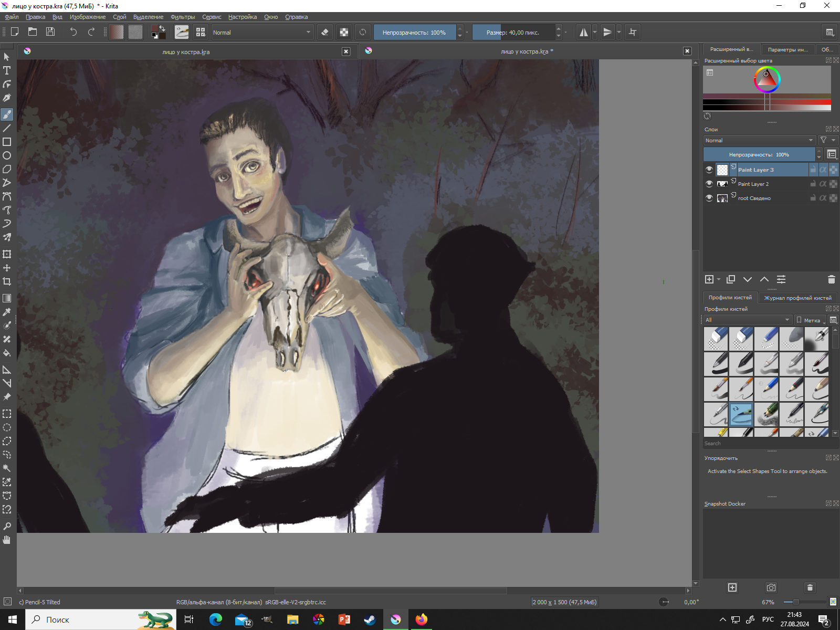Hide Paint Layer 3 visibility eye

tap(709, 170)
